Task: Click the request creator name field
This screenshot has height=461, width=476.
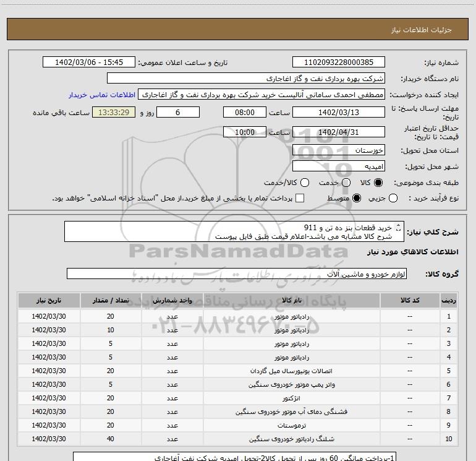Action: [261, 95]
